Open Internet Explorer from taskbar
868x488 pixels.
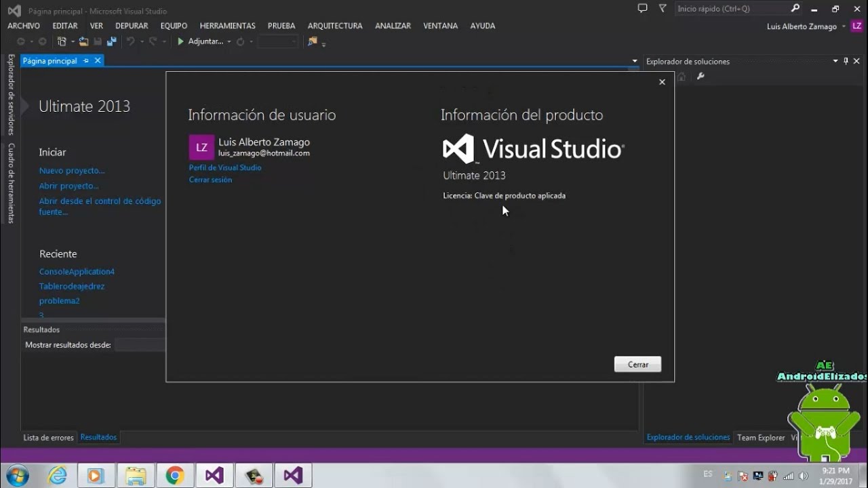coord(58,476)
